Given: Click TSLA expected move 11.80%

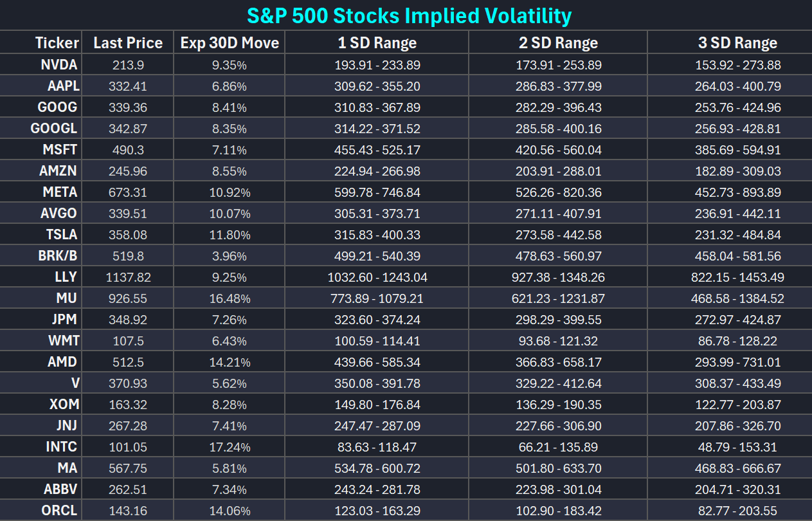Looking at the screenshot, I should point(230,235).
